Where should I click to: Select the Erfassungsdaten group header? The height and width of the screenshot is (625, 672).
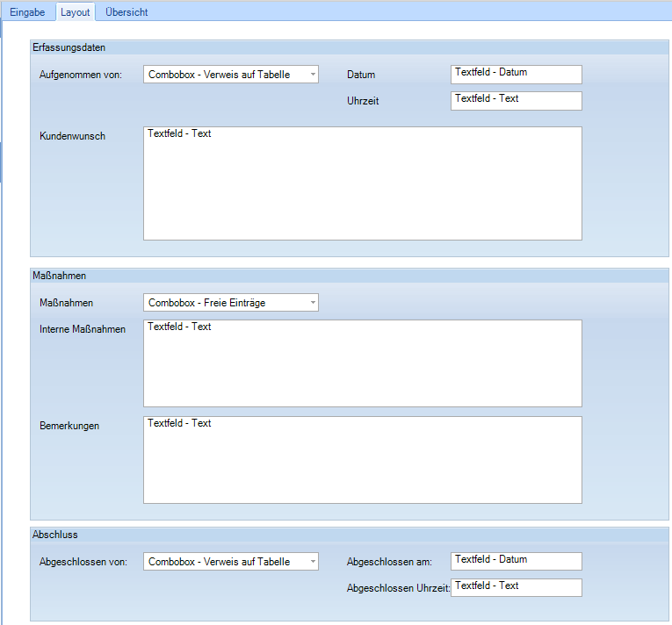(69, 47)
